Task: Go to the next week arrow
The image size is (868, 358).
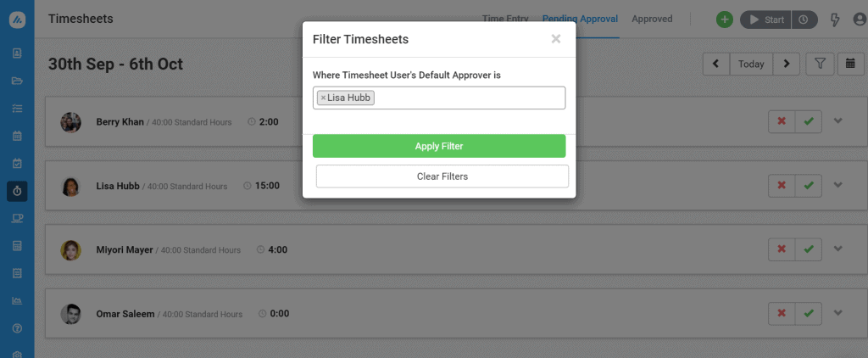Action: coord(787,64)
